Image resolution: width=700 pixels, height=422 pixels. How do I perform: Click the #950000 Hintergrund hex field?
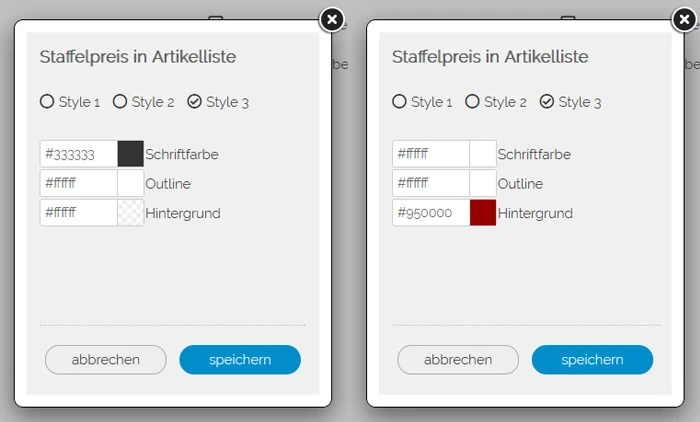[430, 212]
